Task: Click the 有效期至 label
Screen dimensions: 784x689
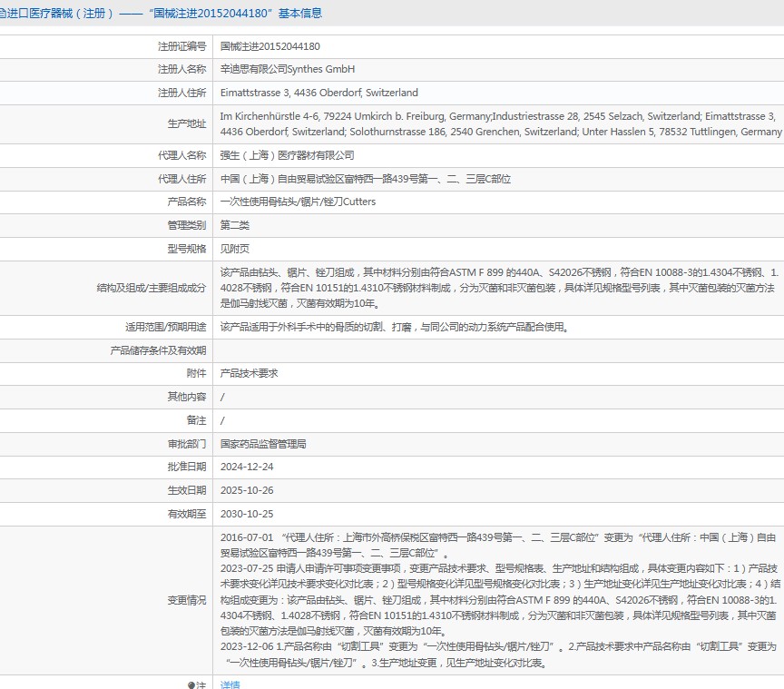Action: coord(187,514)
